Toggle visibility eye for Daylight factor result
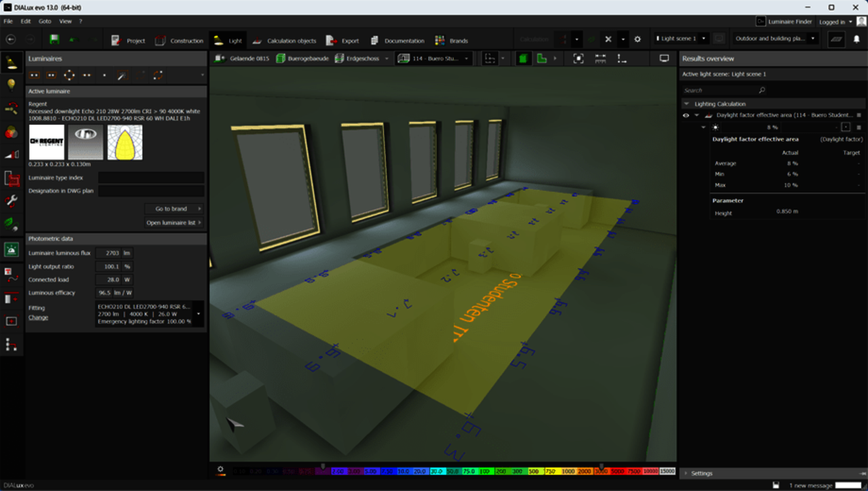This screenshot has height=491, width=868. pos(686,115)
